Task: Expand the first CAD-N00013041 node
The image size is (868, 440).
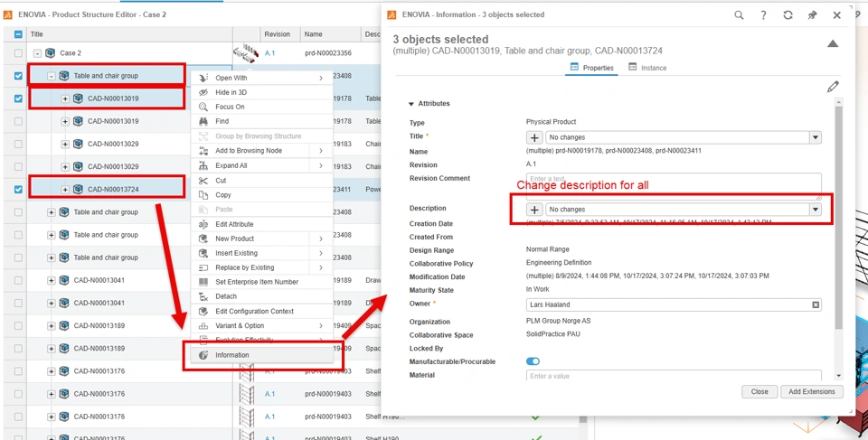Action: [51, 280]
